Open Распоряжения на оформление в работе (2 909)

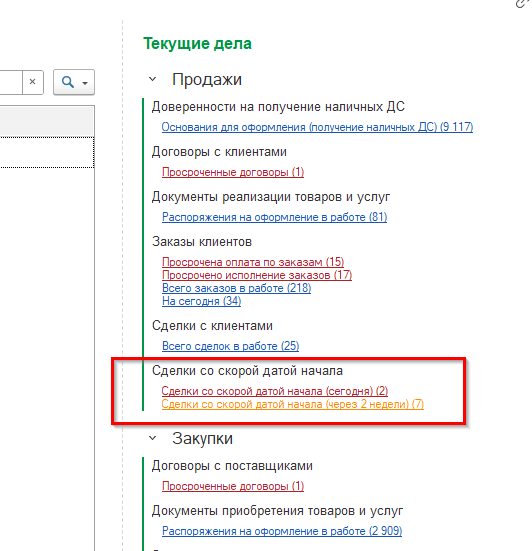pyautogui.click(x=282, y=531)
